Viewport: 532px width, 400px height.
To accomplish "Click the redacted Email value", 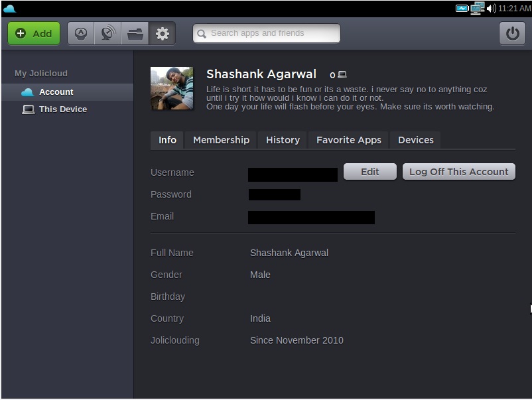I will 312,218.
